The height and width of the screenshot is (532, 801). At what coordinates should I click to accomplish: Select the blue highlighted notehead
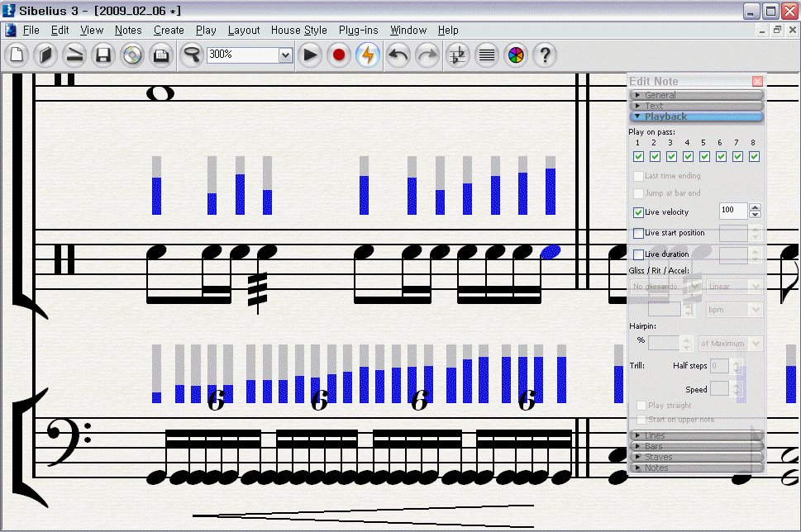click(550, 251)
